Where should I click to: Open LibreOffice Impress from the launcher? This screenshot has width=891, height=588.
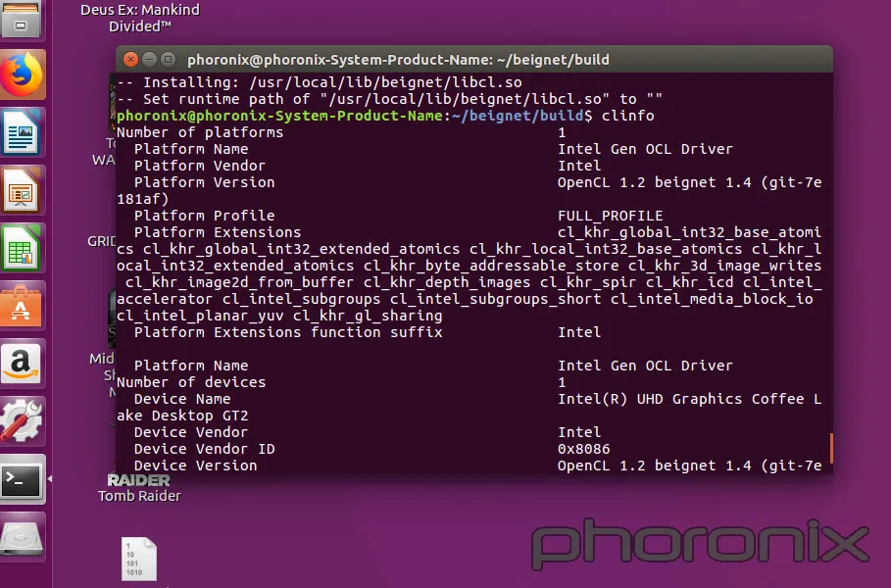[x=23, y=190]
